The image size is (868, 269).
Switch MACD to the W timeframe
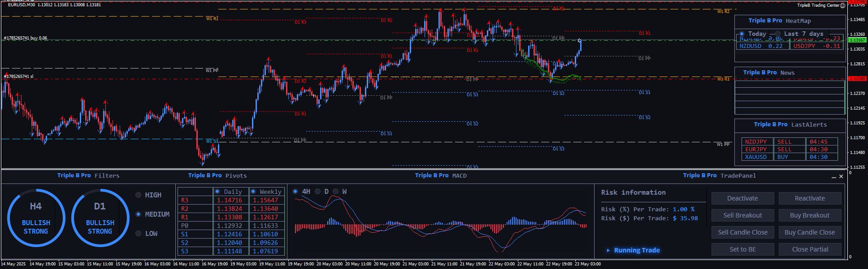pos(336,192)
